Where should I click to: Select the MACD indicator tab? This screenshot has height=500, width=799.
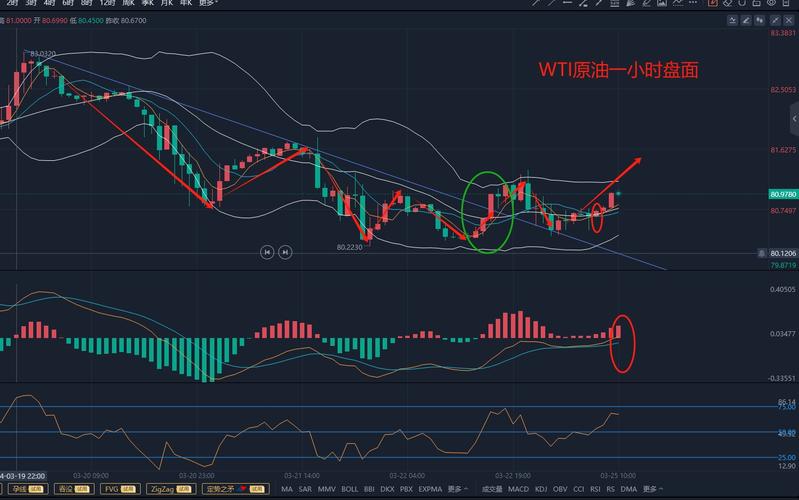[x=518, y=489]
